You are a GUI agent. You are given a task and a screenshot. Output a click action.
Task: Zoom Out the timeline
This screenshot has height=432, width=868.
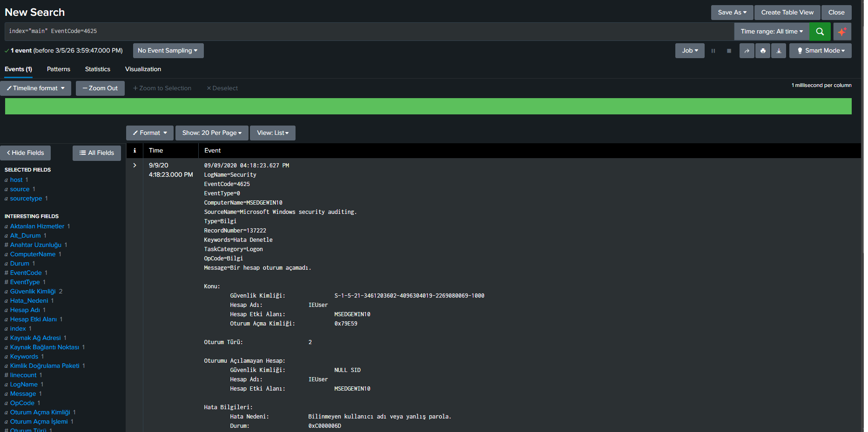pos(100,88)
